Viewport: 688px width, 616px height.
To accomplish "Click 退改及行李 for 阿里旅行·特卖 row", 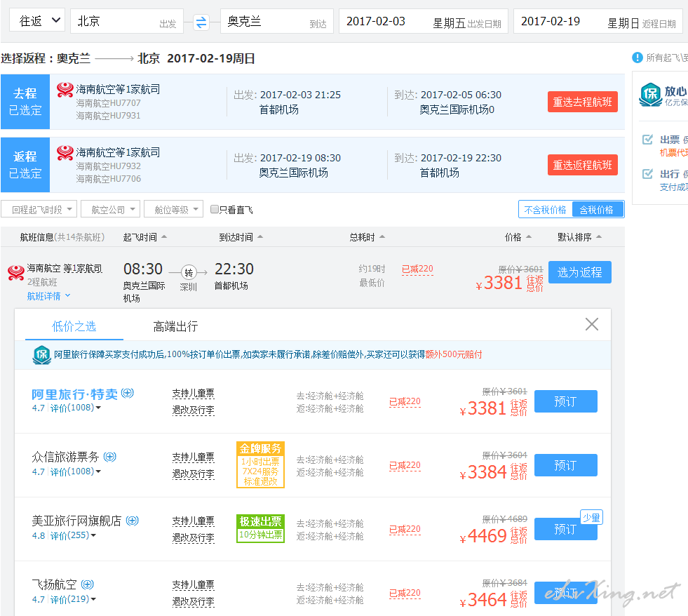I will pyautogui.click(x=193, y=410).
